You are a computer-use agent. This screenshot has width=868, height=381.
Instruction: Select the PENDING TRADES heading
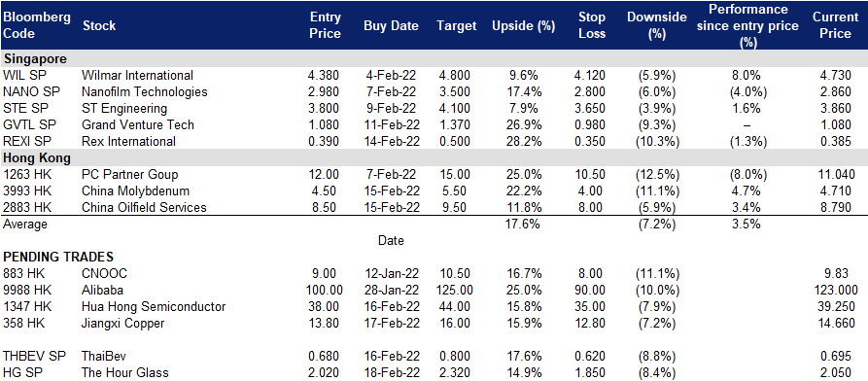click(58, 257)
